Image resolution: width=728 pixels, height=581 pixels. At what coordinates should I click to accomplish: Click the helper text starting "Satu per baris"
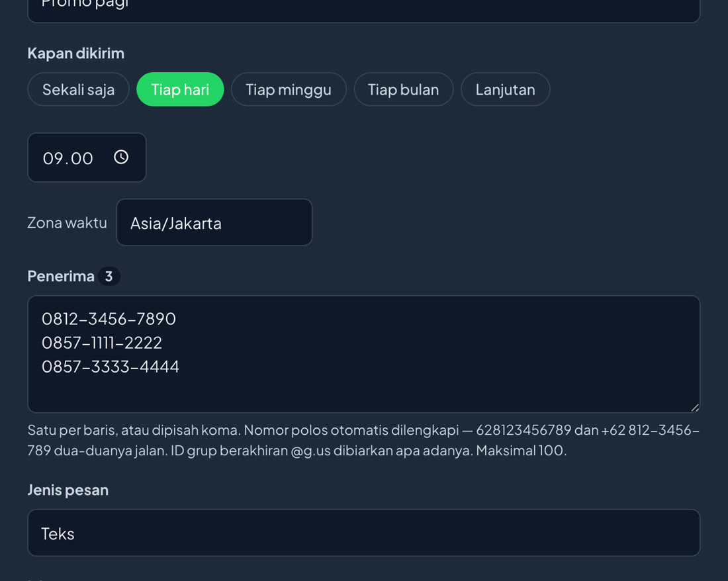pos(363,440)
